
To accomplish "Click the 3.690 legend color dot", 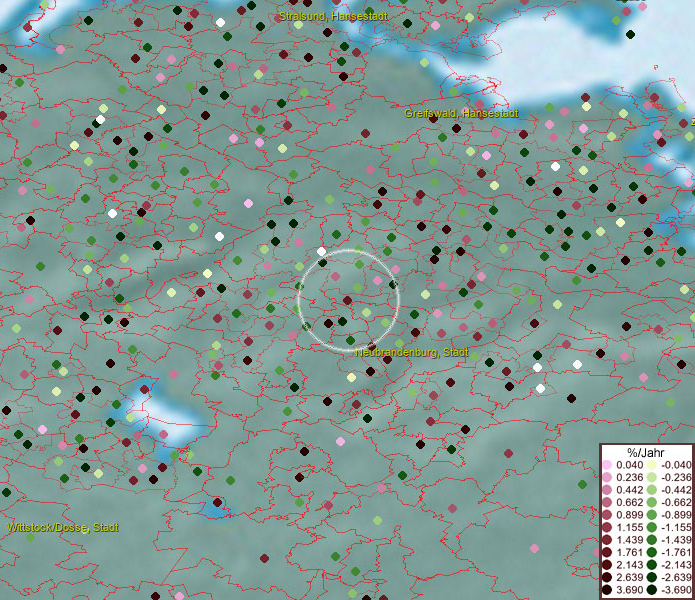I will point(607,590).
